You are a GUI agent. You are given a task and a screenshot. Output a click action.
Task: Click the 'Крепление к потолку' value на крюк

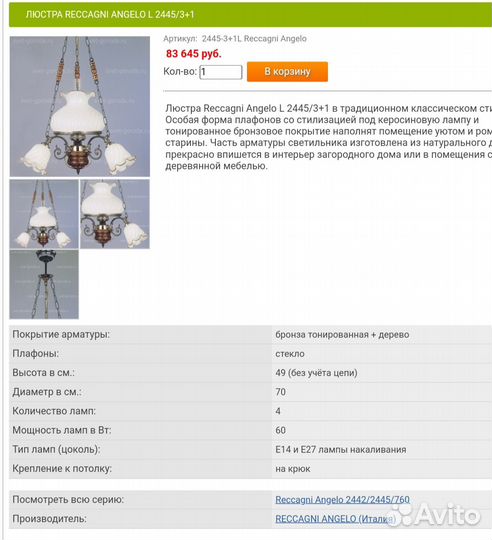[293, 469]
